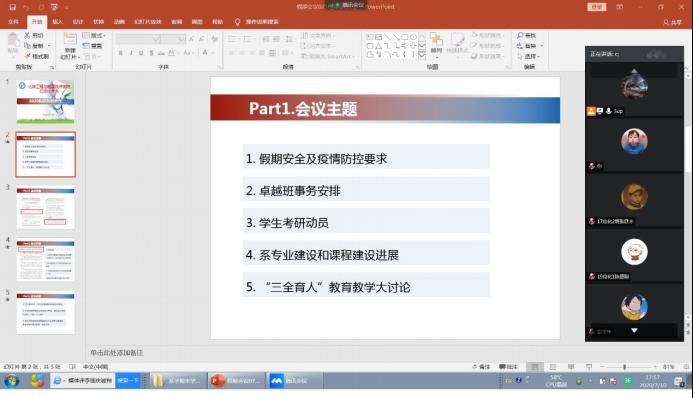
Task: Click the Save icon in quick access toolbar
Action: click(x=12, y=7)
